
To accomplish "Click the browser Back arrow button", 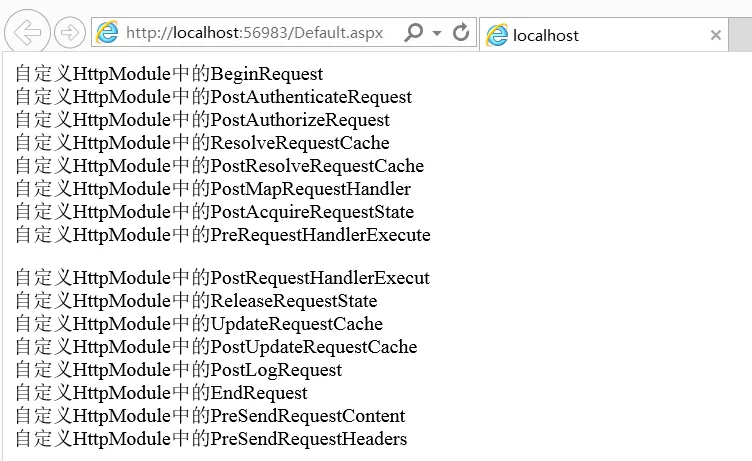I will (27, 32).
